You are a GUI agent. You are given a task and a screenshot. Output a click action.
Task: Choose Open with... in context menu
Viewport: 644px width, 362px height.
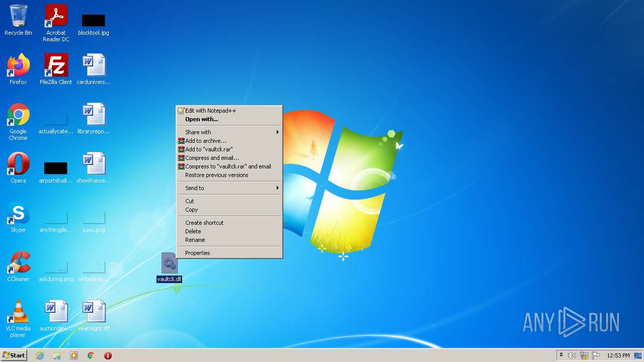229,119
